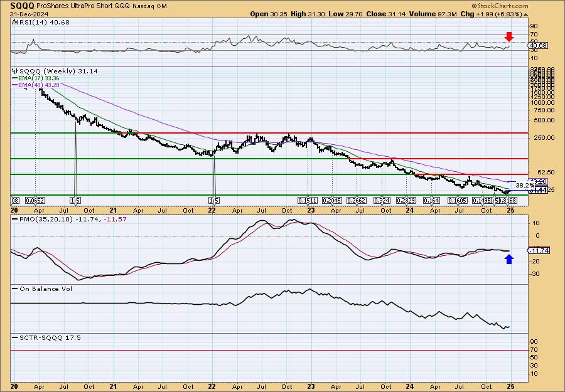Click the ProShares UltraPro Short QQQ name

[83, 6]
